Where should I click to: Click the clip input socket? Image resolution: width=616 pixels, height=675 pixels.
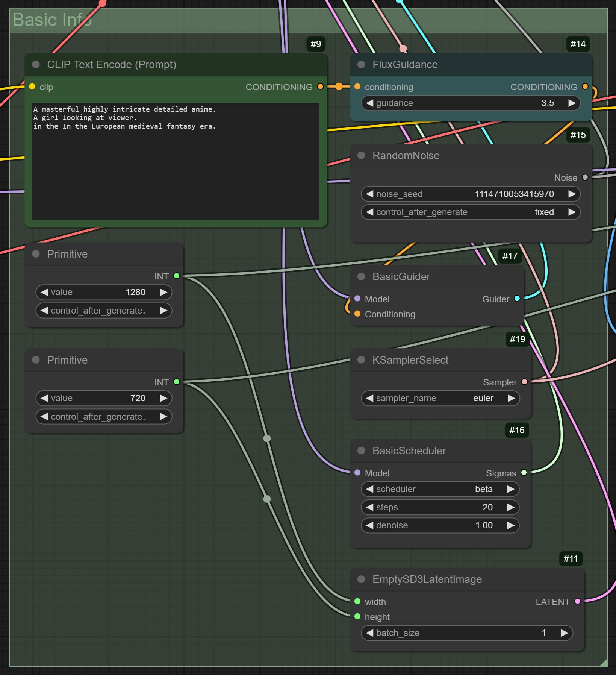pyautogui.click(x=32, y=87)
